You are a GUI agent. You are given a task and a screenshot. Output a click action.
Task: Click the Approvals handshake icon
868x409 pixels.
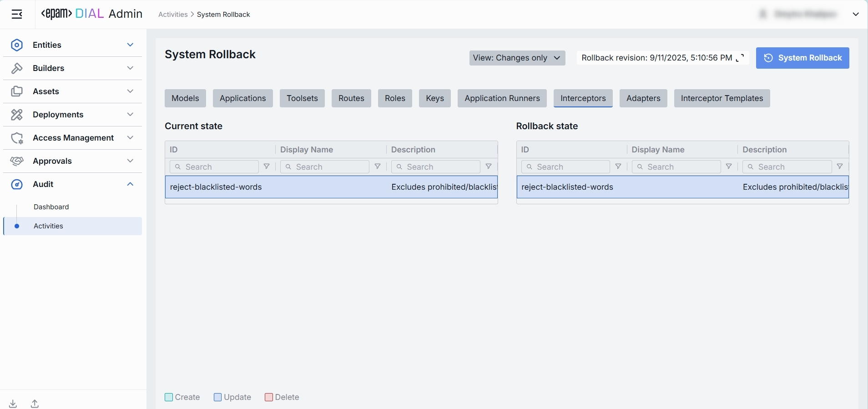(17, 161)
